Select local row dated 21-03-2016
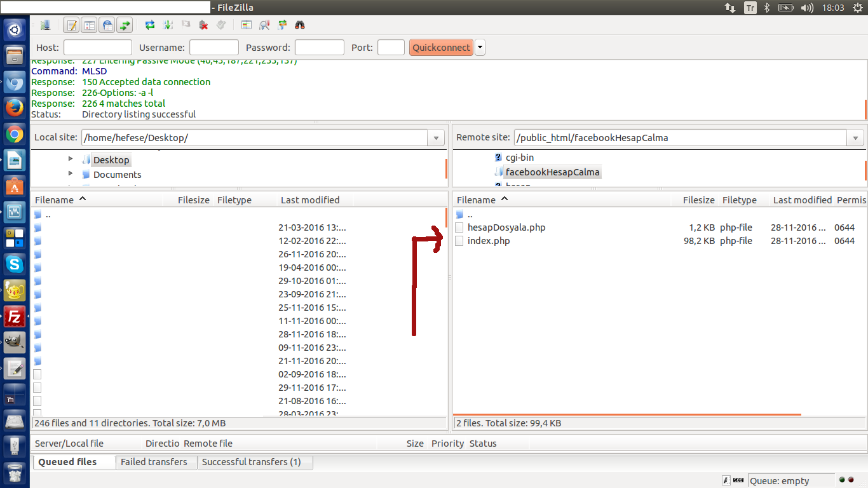 click(x=238, y=227)
